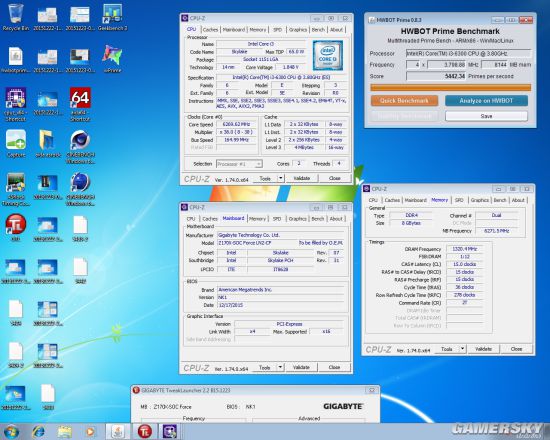550x440 pixels.
Task: Click the Close button in the CPU-Z Mainboard window
Action: click(334, 367)
